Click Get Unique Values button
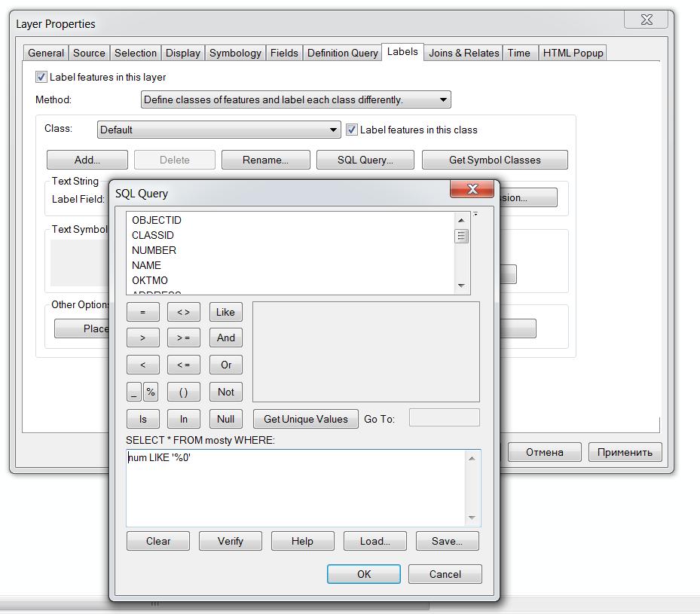 306,419
